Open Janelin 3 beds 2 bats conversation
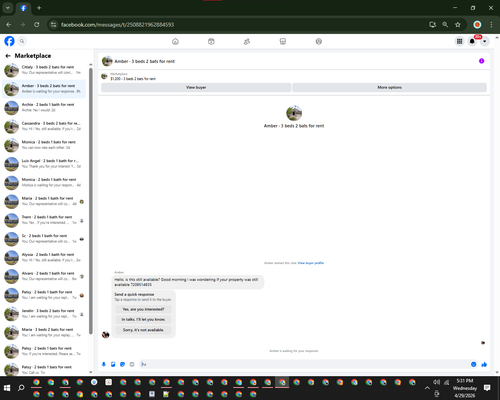The image size is (500, 400). (x=44, y=313)
